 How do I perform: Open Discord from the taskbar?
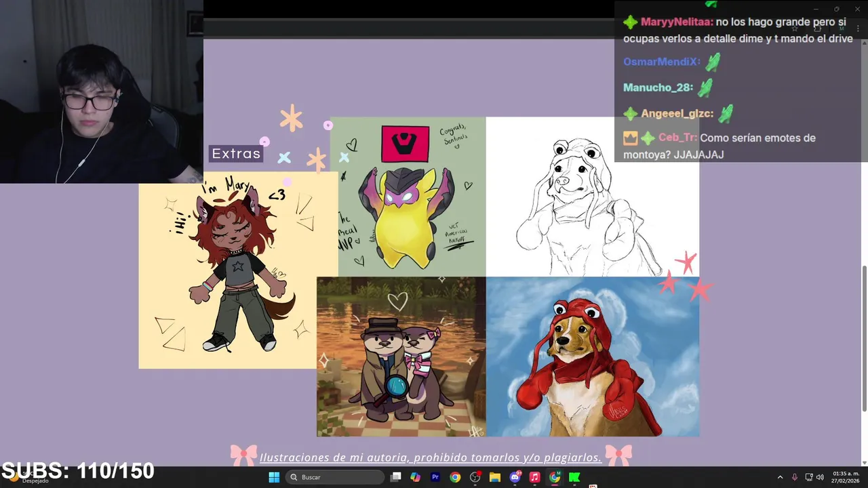click(515, 477)
